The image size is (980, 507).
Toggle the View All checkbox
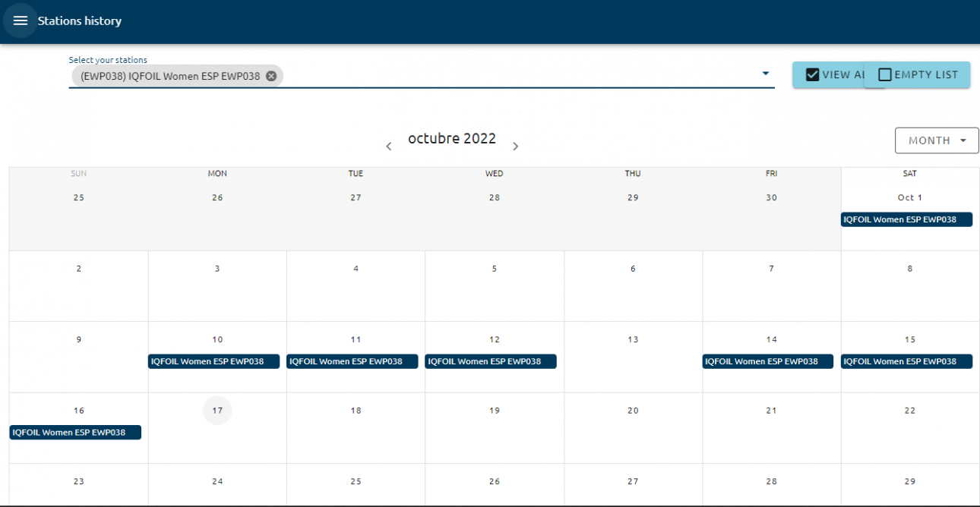[x=812, y=74]
